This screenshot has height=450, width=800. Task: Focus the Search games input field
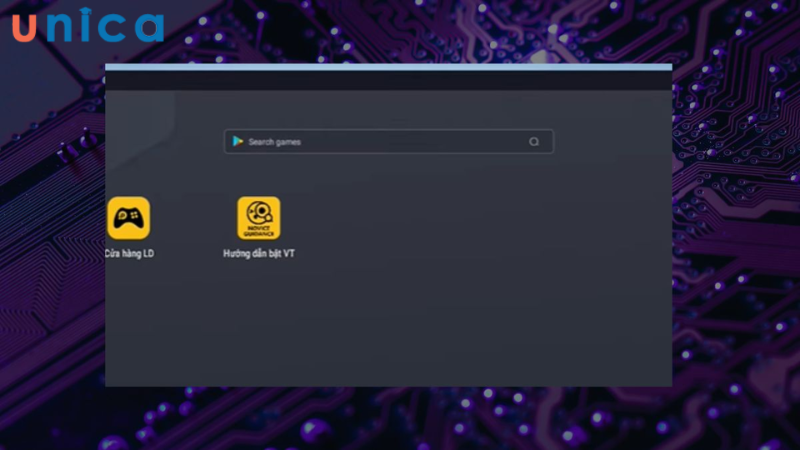coord(388,142)
